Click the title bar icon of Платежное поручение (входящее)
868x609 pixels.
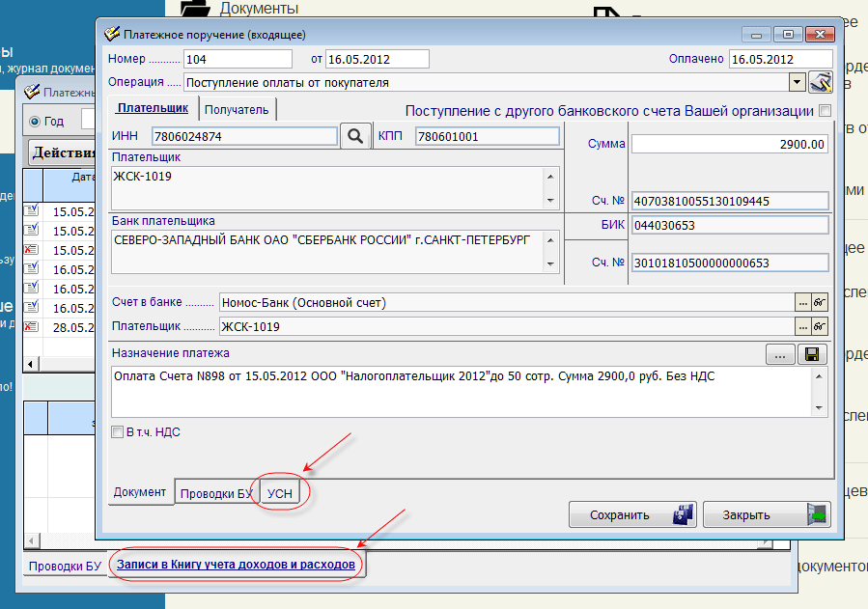[112, 34]
